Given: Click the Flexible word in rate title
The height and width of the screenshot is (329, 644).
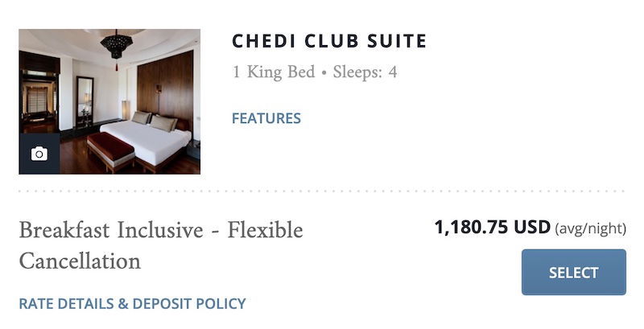Looking at the screenshot, I should 266,230.
